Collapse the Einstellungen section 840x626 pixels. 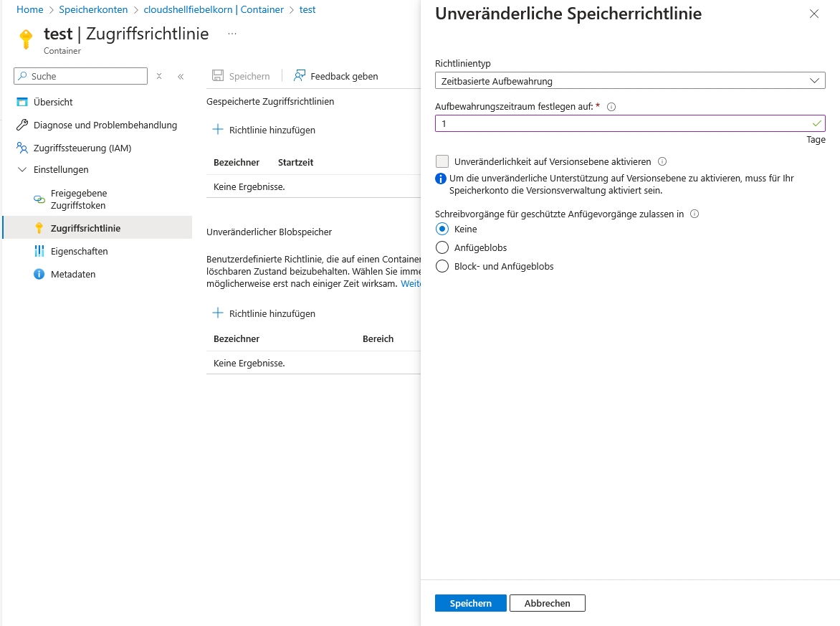[22, 170]
